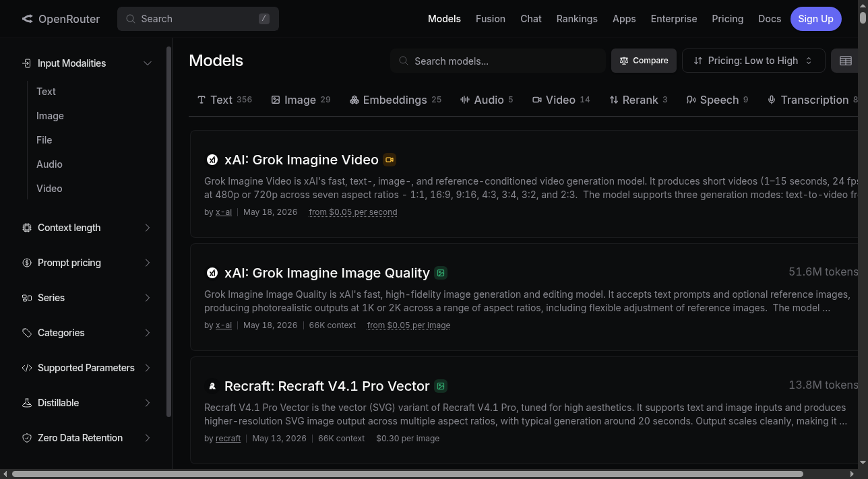Click the Categories tag icon
Image resolution: width=868 pixels, height=479 pixels.
click(27, 333)
